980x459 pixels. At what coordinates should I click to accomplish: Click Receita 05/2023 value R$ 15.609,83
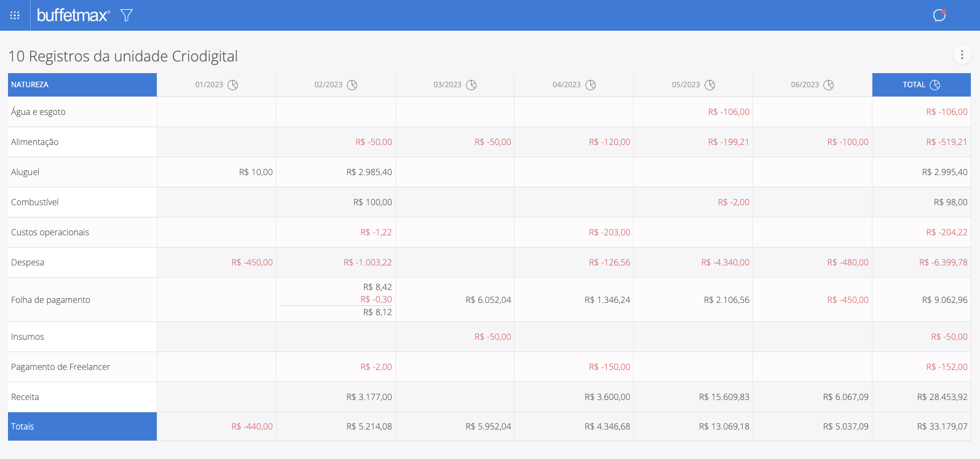point(724,397)
